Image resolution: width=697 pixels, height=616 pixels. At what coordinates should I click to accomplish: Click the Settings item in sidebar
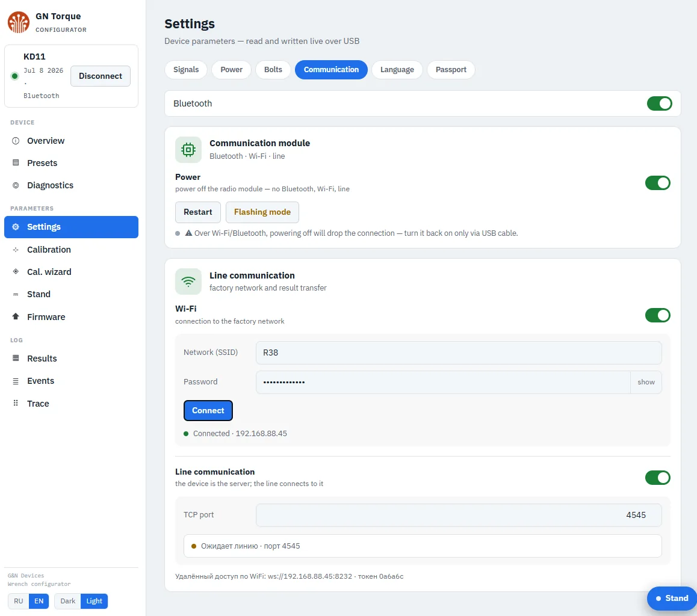tap(71, 227)
